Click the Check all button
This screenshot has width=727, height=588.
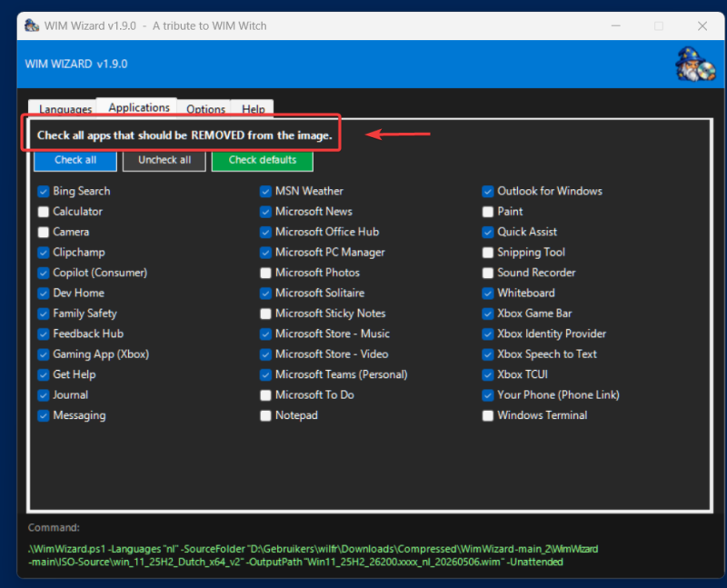[75, 160]
